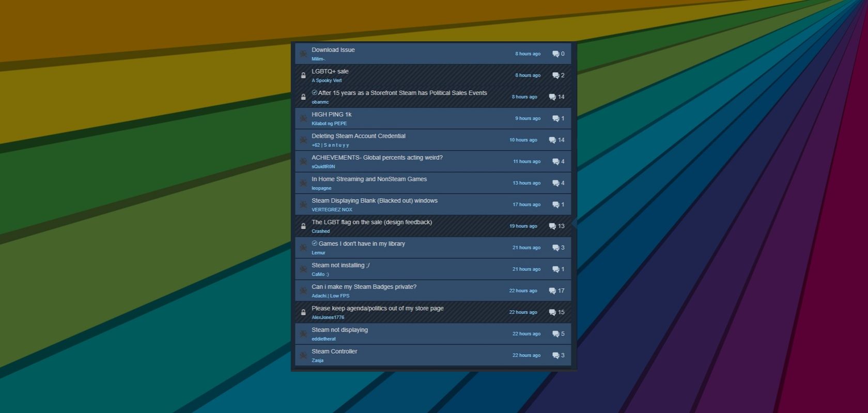Click '10 hours ago' timestamp
Viewport: 868px width, 413px height.
[523, 140]
